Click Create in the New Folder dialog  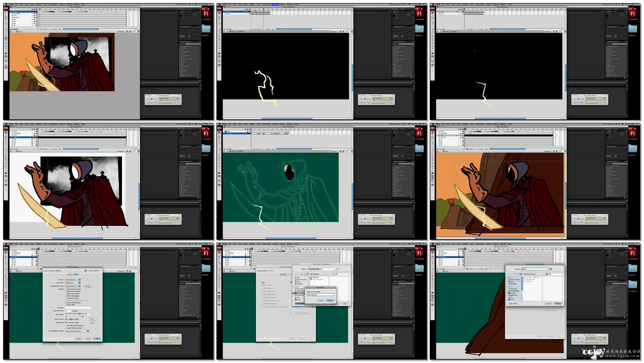[x=330, y=300]
